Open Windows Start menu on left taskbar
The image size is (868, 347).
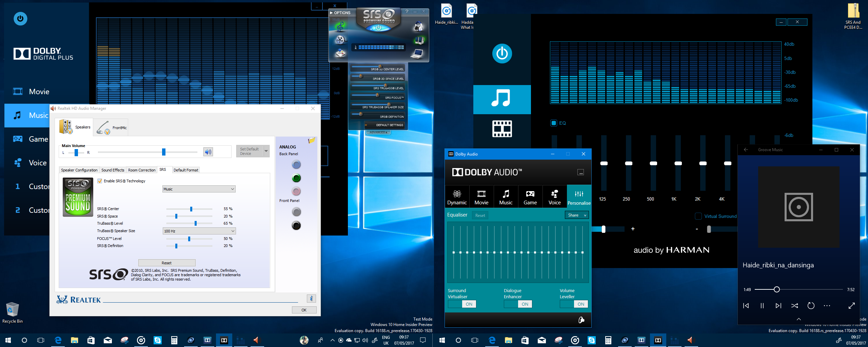[x=8, y=340]
